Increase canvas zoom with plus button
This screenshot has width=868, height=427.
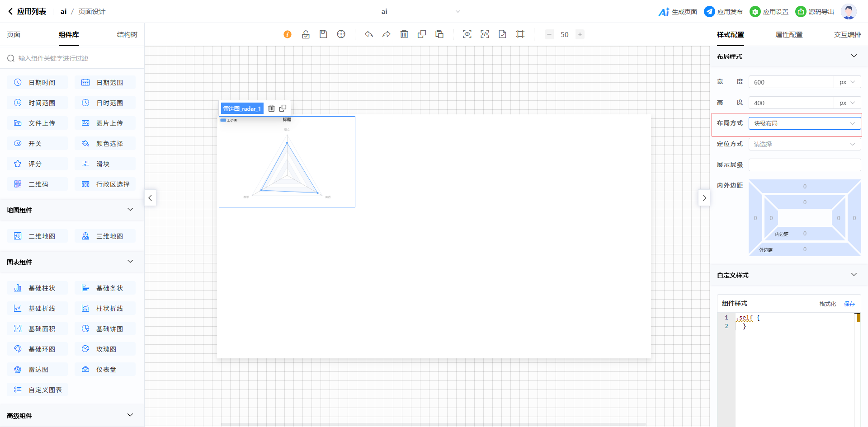(x=580, y=34)
